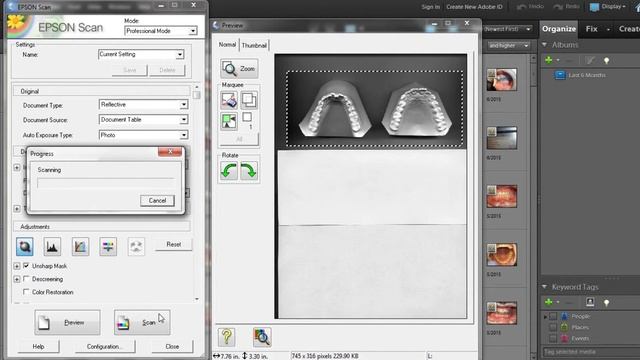Click the Scan button
This screenshot has height=360, width=640.
(142, 322)
